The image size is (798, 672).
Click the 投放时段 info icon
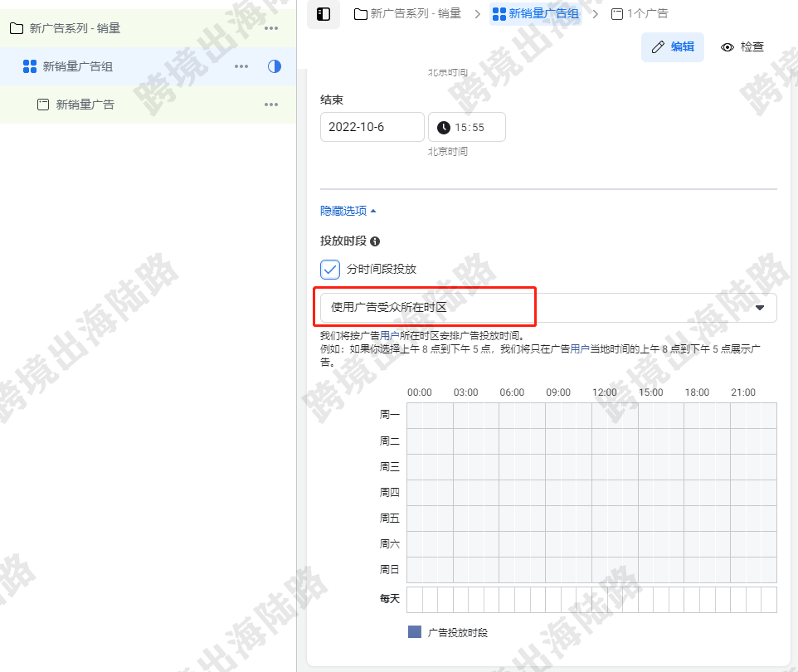(375, 241)
